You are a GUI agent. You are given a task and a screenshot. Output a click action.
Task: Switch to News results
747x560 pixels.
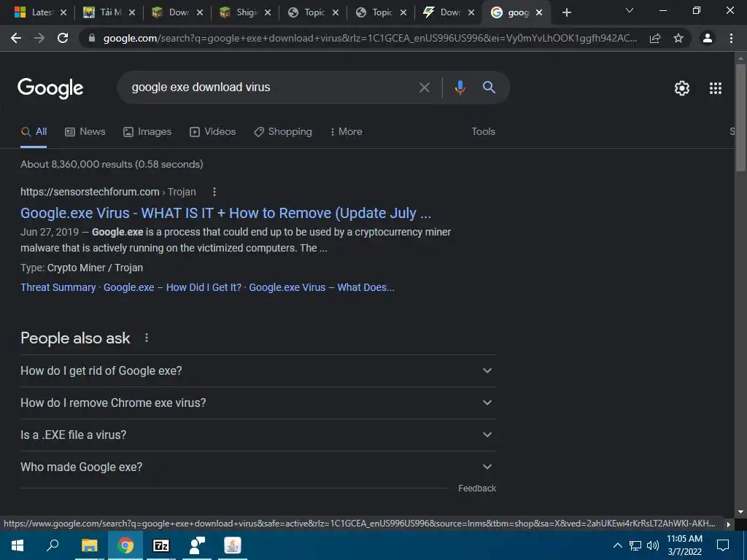pyautogui.click(x=85, y=132)
